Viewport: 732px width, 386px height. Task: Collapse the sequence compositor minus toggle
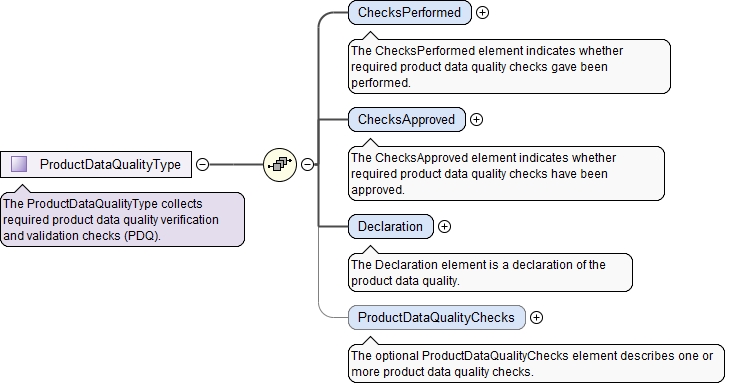(x=307, y=164)
